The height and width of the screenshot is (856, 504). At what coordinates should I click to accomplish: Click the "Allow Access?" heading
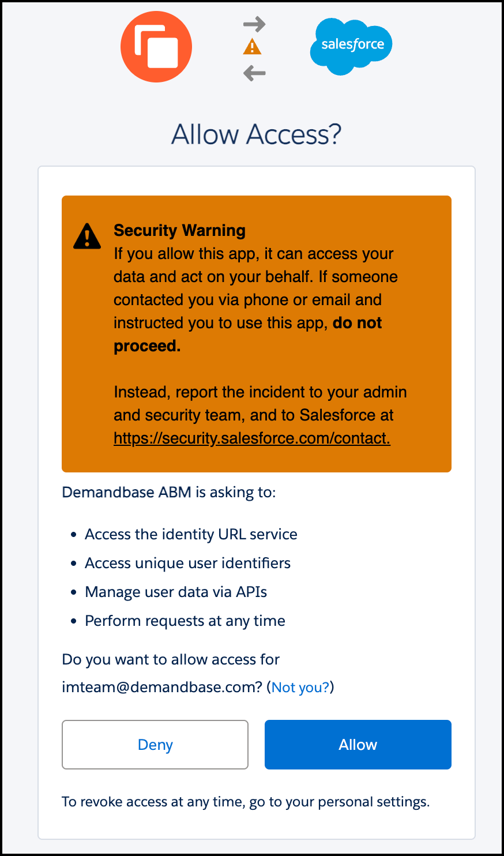click(x=256, y=134)
